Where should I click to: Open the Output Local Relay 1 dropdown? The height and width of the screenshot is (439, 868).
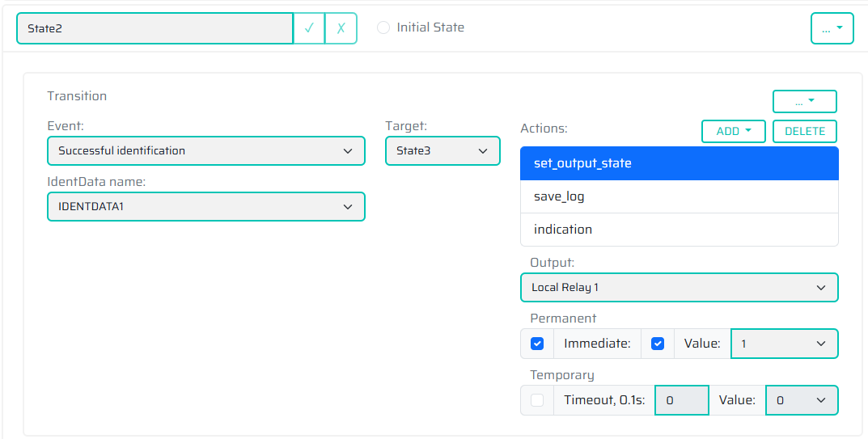[680, 287]
